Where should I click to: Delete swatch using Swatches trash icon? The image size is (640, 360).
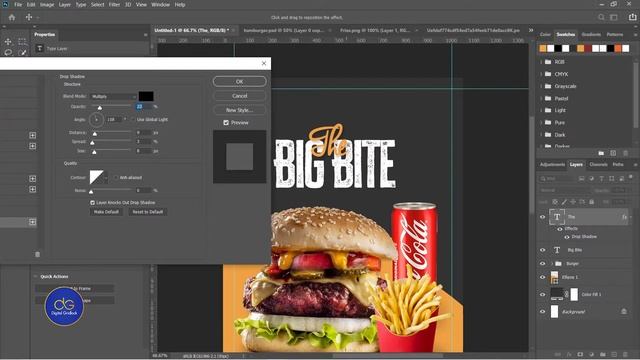(x=626, y=153)
